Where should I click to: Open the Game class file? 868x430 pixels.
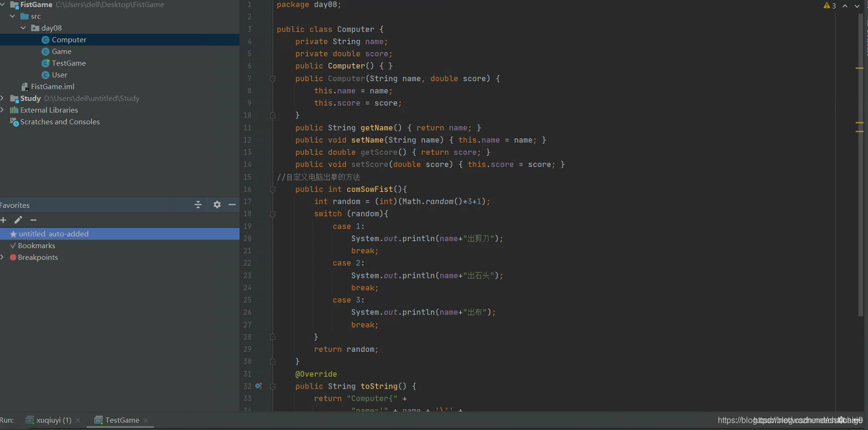(x=61, y=52)
